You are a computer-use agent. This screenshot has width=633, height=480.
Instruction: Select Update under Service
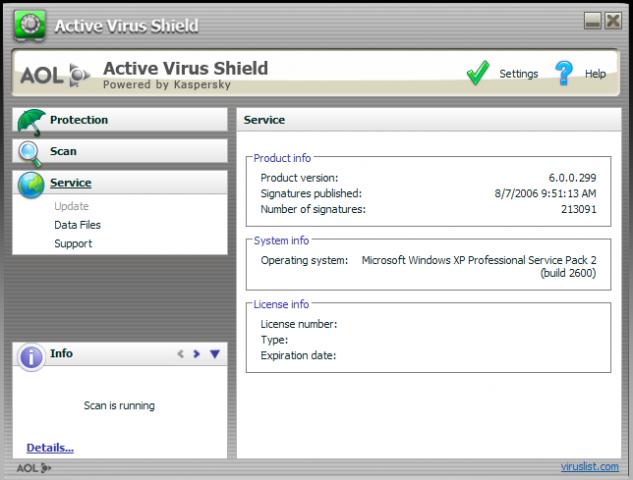[71, 206]
